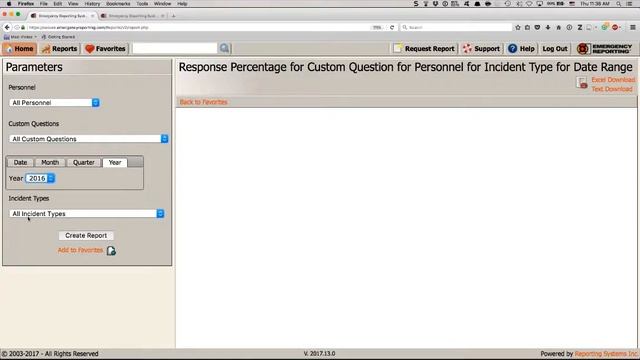Click the download file icon near Excel Download
The image size is (640, 360).
click(582, 83)
